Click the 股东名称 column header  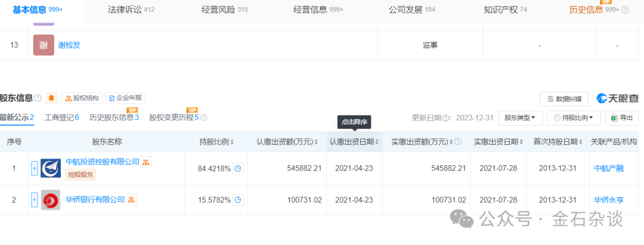point(107,142)
